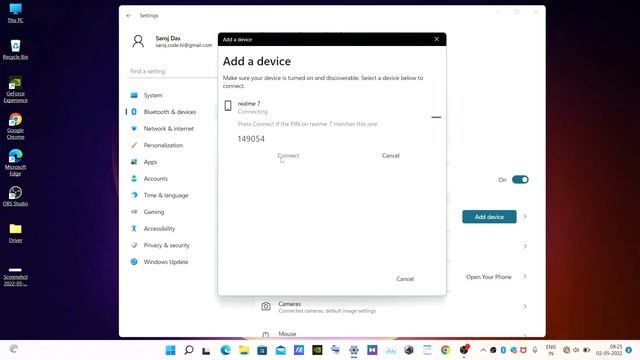
Task: Select Bluetooth & devices category
Action: coord(171,112)
